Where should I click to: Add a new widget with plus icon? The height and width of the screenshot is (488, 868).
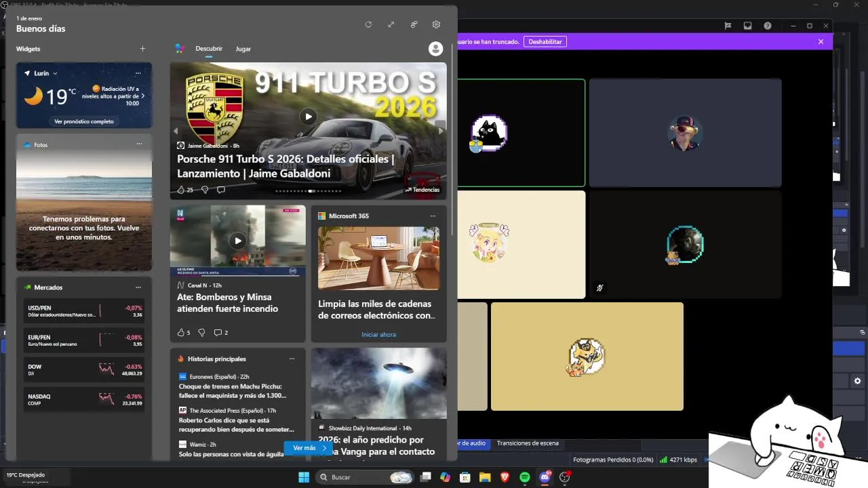(x=142, y=49)
